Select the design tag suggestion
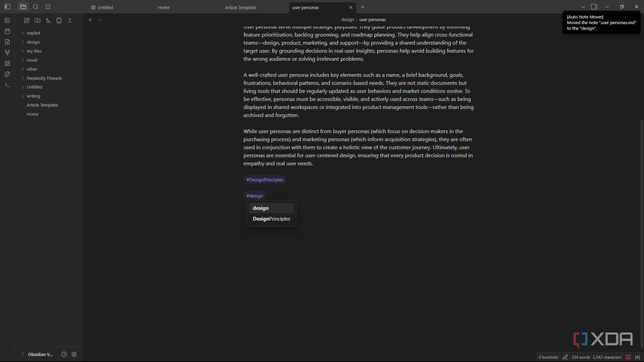This screenshot has width=644, height=362. pos(271,208)
